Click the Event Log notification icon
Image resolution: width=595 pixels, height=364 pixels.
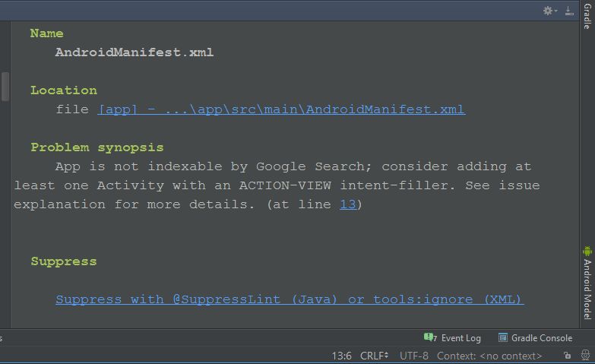(430, 337)
